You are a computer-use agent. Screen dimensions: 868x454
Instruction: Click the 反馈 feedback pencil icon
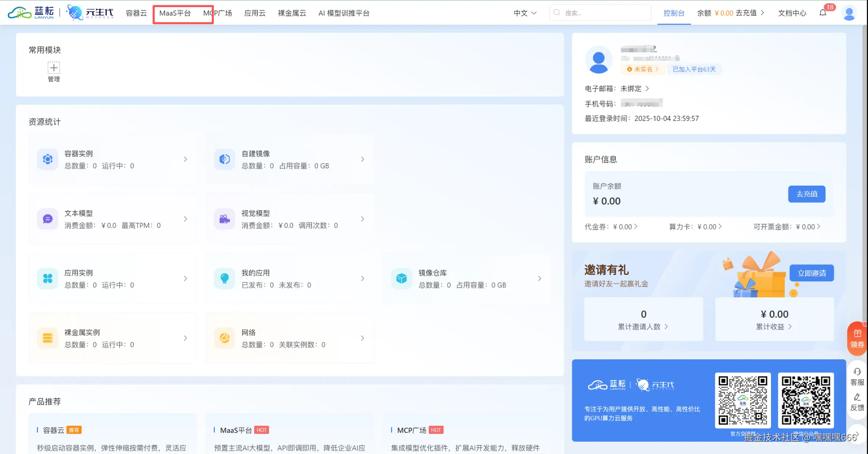[x=857, y=398]
